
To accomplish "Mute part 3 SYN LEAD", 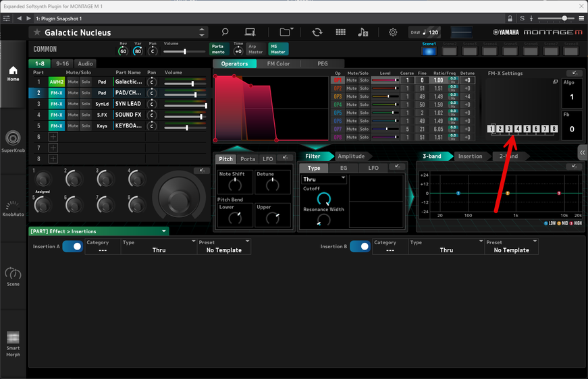I will click(x=72, y=104).
